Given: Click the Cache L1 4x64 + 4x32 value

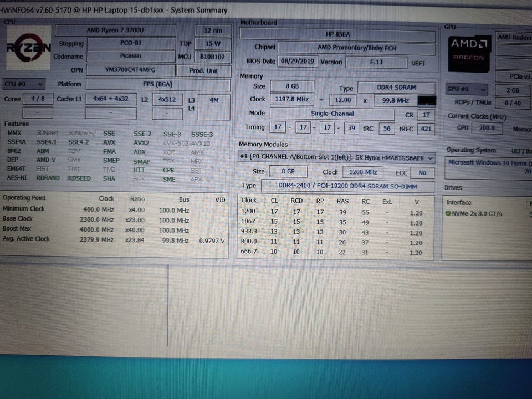Looking at the screenshot, I should coord(111,99).
